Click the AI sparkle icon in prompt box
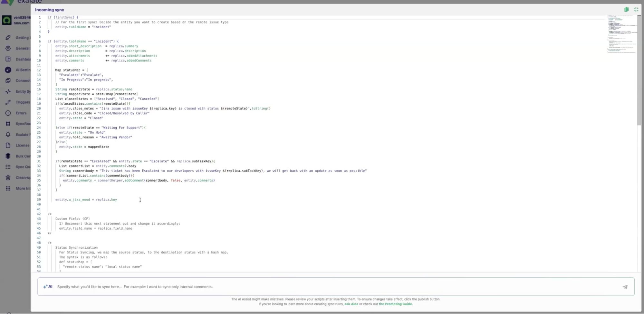The image size is (644, 314). (x=48, y=287)
